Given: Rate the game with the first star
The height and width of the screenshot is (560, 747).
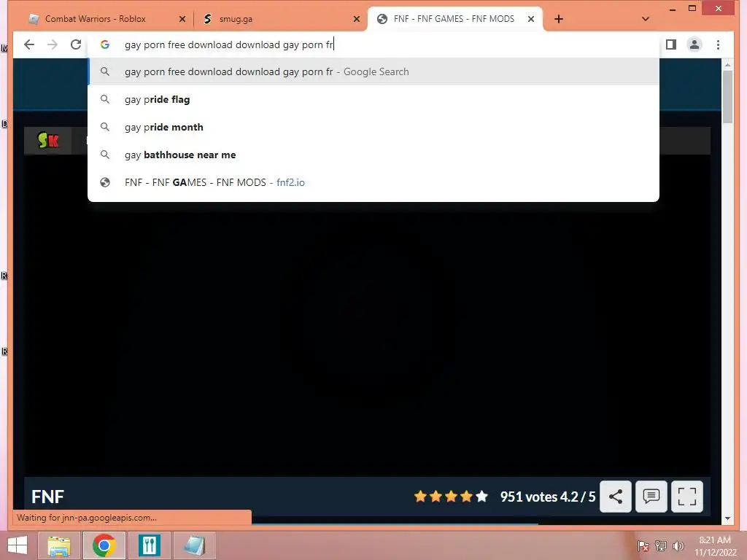Looking at the screenshot, I should tap(420, 497).
